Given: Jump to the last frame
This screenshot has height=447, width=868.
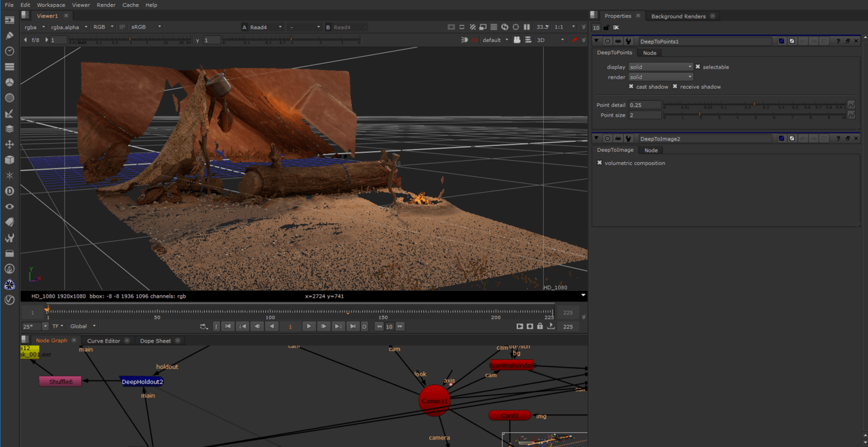Looking at the screenshot, I should [x=353, y=326].
